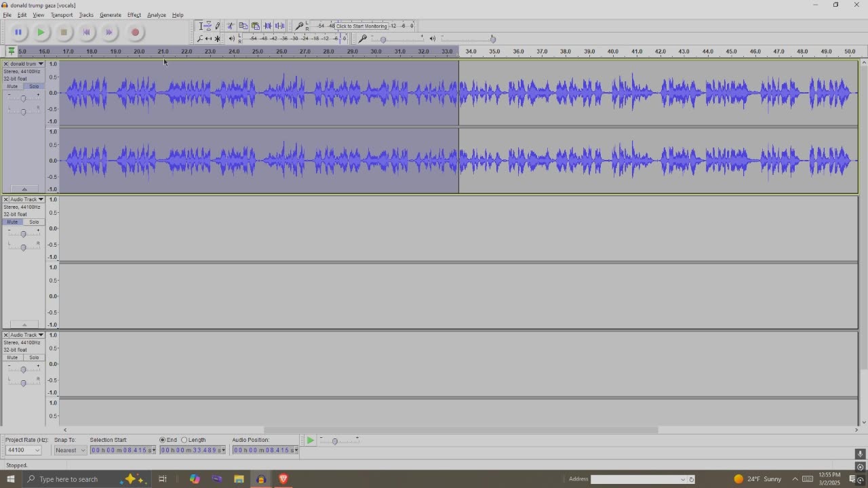Select the End radio button
The height and width of the screenshot is (488, 868).
[x=163, y=440]
